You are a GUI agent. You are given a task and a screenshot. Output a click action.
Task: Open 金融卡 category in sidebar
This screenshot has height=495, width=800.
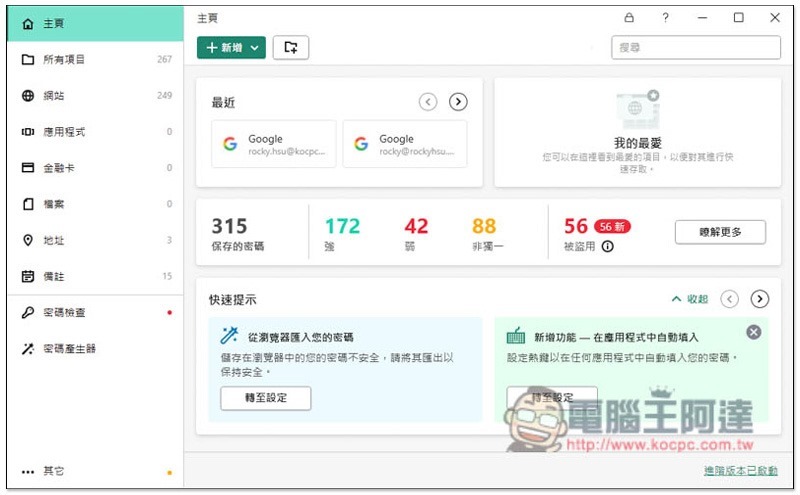point(58,168)
